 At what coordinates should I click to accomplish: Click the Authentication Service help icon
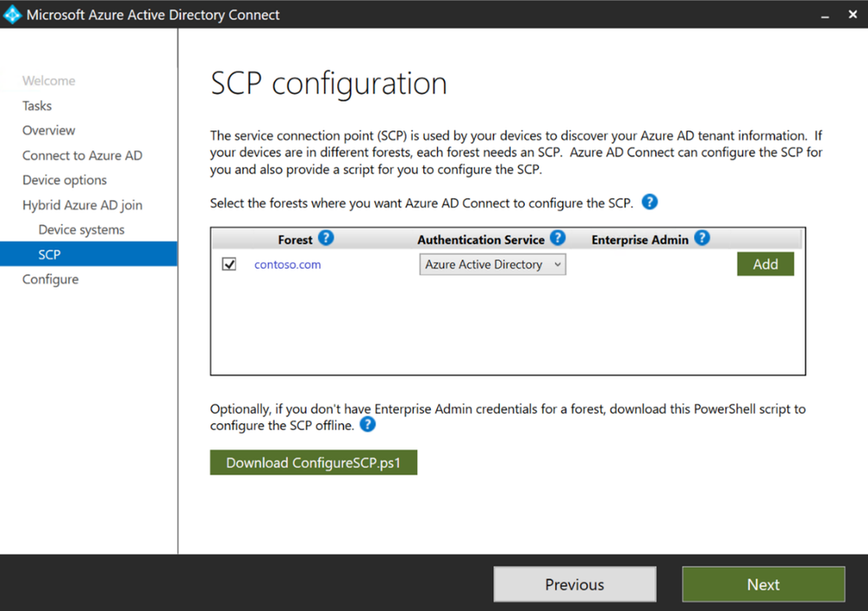click(x=558, y=238)
